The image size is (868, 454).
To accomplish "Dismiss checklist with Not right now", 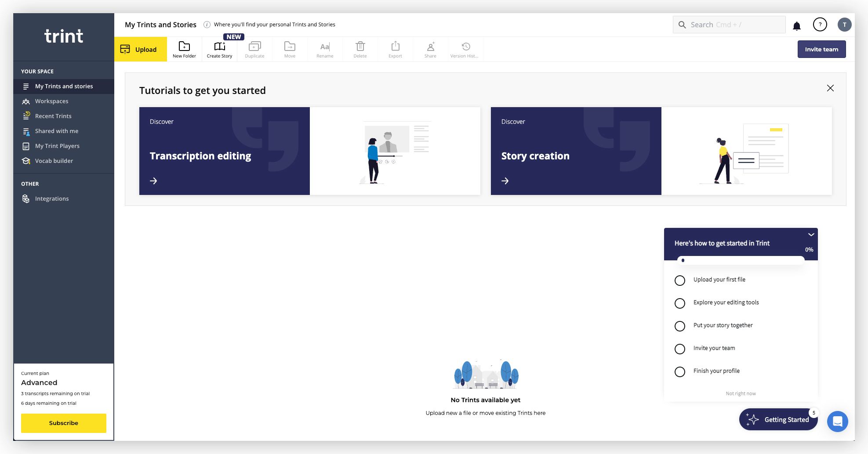I will coord(741,393).
